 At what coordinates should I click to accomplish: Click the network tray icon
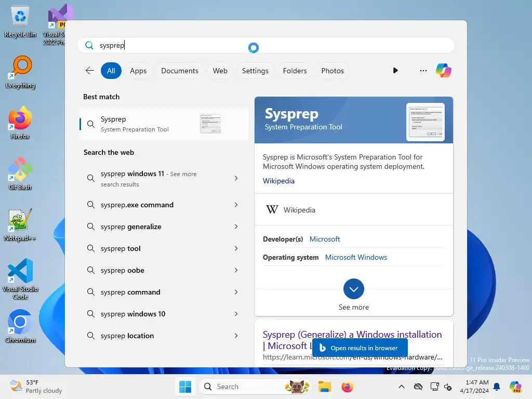pos(434,387)
